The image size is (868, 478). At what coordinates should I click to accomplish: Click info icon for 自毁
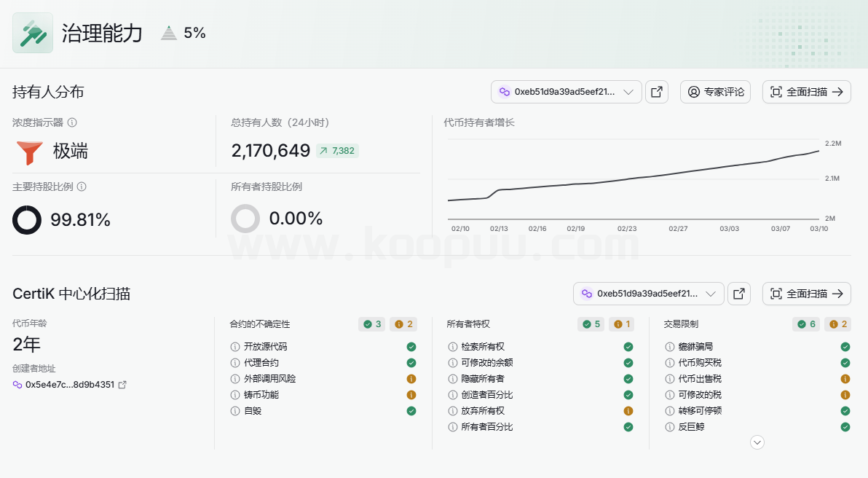[235, 411]
